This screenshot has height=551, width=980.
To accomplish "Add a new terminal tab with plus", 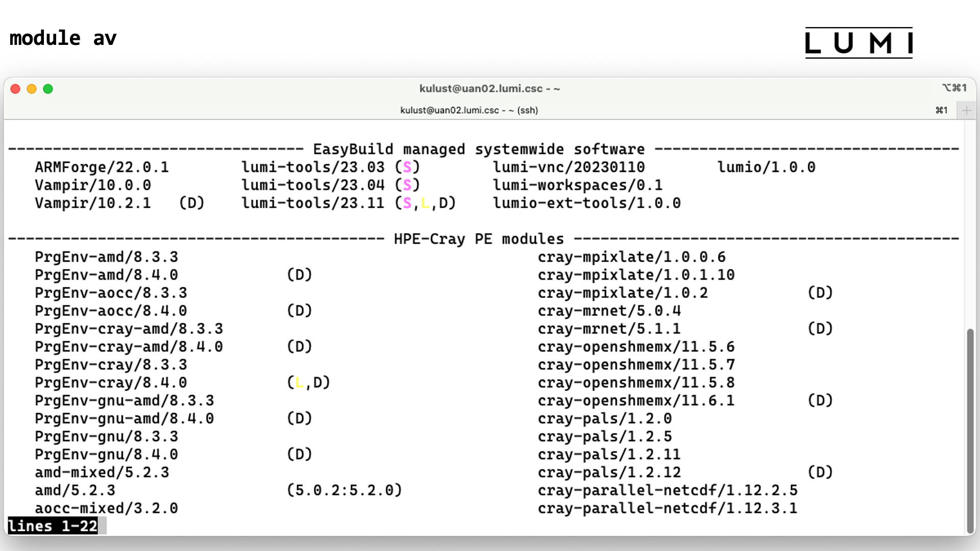I will [966, 110].
